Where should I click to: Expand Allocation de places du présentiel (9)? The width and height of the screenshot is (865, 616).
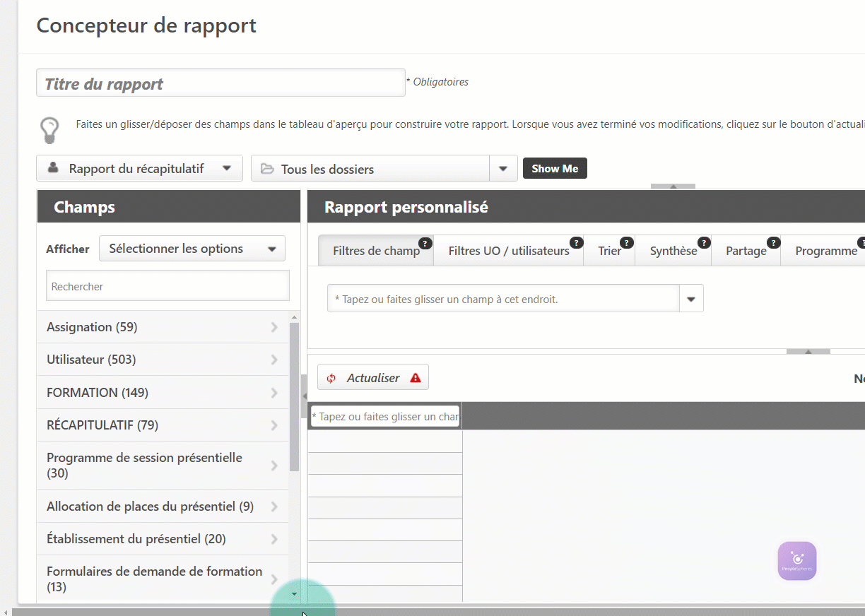[163, 507]
